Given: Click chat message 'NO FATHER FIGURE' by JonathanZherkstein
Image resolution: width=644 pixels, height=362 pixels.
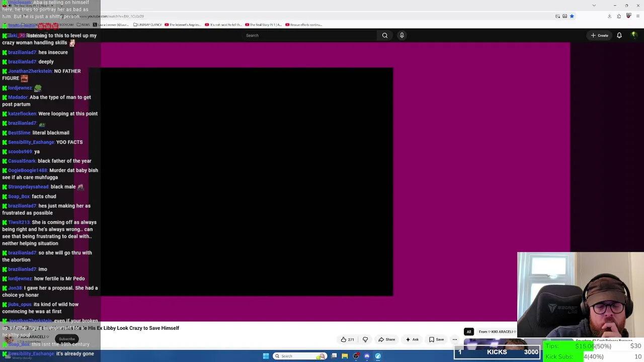Looking at the screenshot, I should point(41,74).
